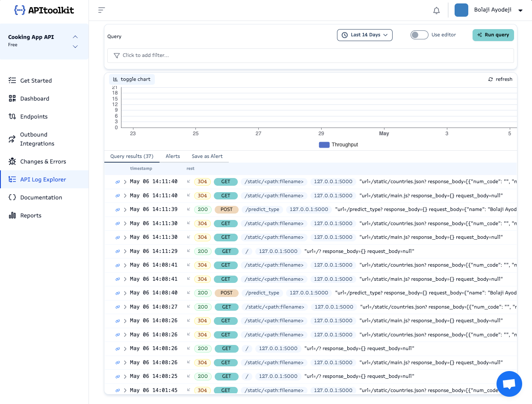Viewport: 532px width, 404px height.
Task: Click the notifications bell icon
Action: [x=436, y=11]
